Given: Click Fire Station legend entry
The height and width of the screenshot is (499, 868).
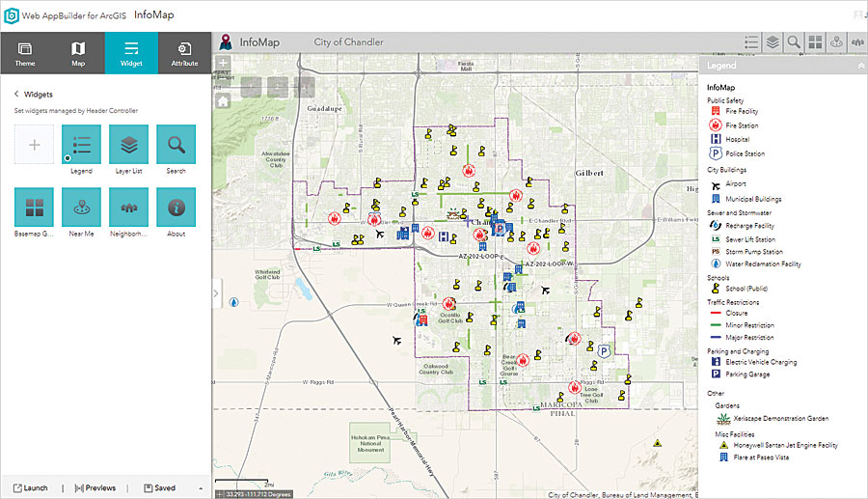Looking at the screenshot, I should click(734, 125).
